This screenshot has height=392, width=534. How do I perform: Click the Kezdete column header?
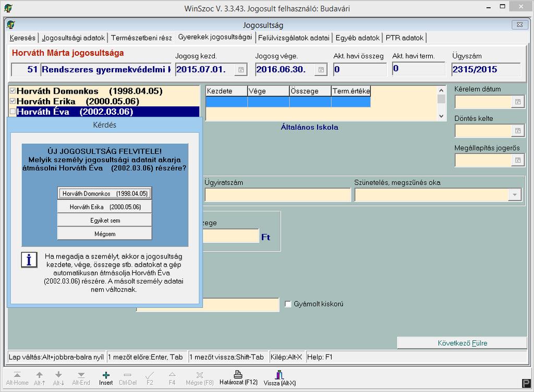(x=226, y=91)
